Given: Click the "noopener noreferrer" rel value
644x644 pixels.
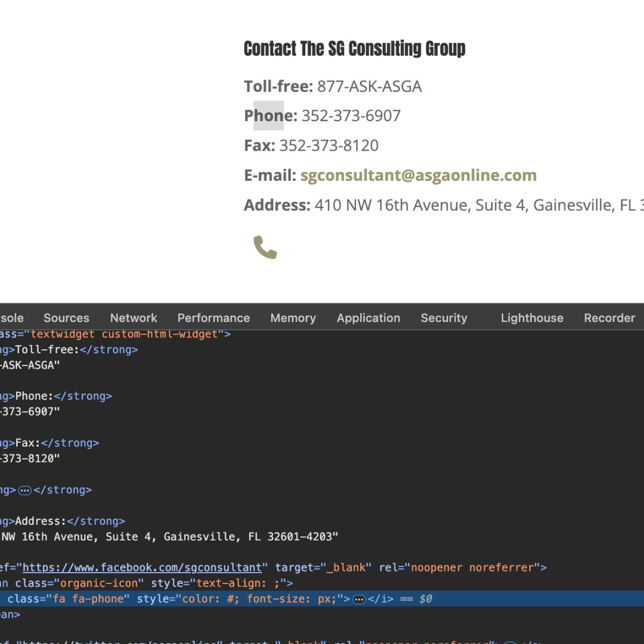Looking at the screenshot, I should pos(472,568).
